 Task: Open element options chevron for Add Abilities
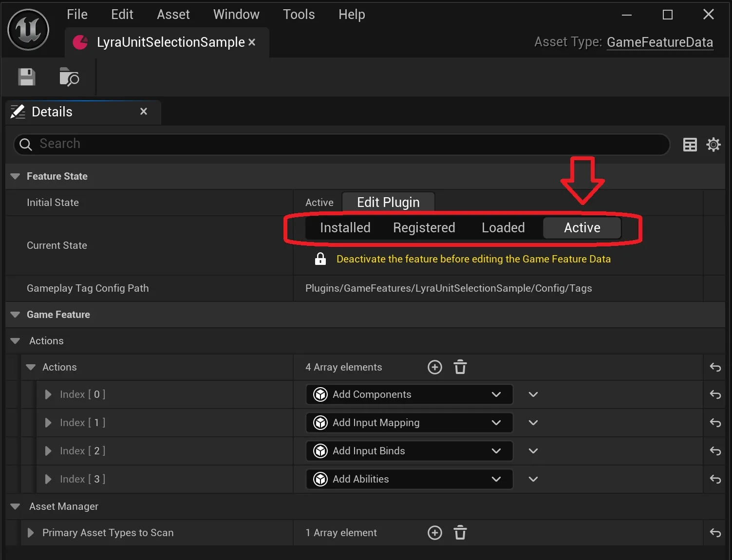point(533,479)
